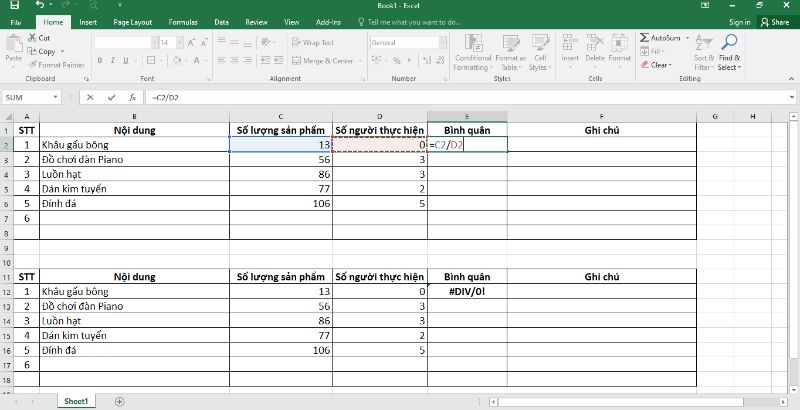Image resolution: width=800 pixels, height=410 pixels.
Task: Click the Insert Function fx icon
Action: (x=131, y=98)
